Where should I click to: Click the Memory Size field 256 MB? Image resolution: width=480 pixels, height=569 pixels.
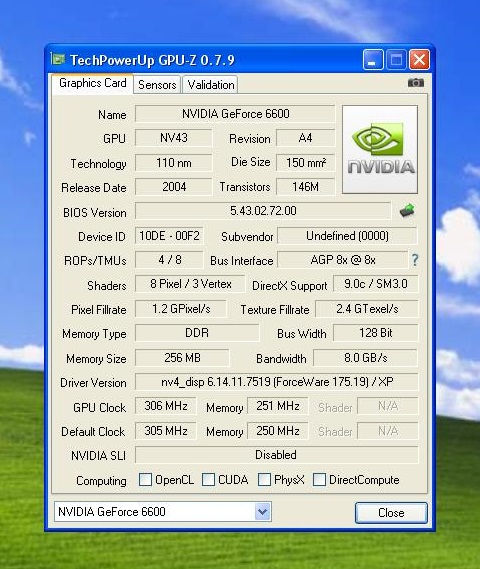[x=182, y=358]
